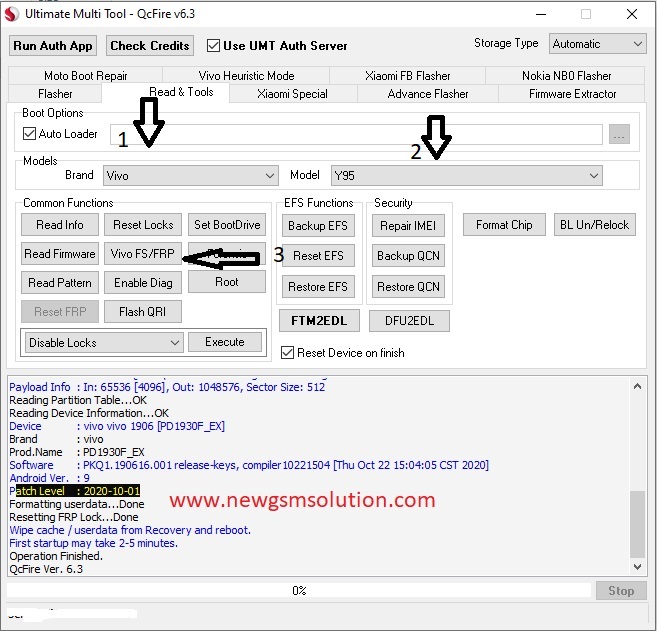Click the Set BootDrive button
657x631 pixels.
[227, 225]
